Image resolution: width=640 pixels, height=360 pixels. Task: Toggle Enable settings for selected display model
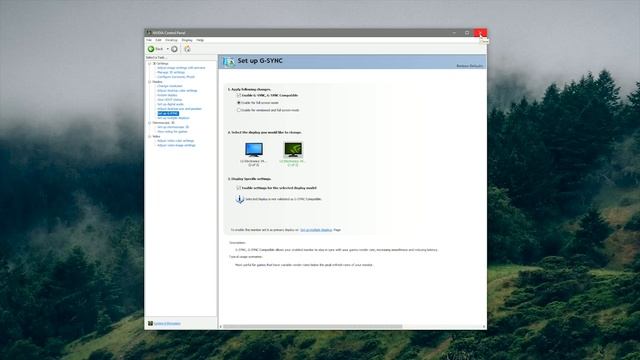(x=239, y=188)
